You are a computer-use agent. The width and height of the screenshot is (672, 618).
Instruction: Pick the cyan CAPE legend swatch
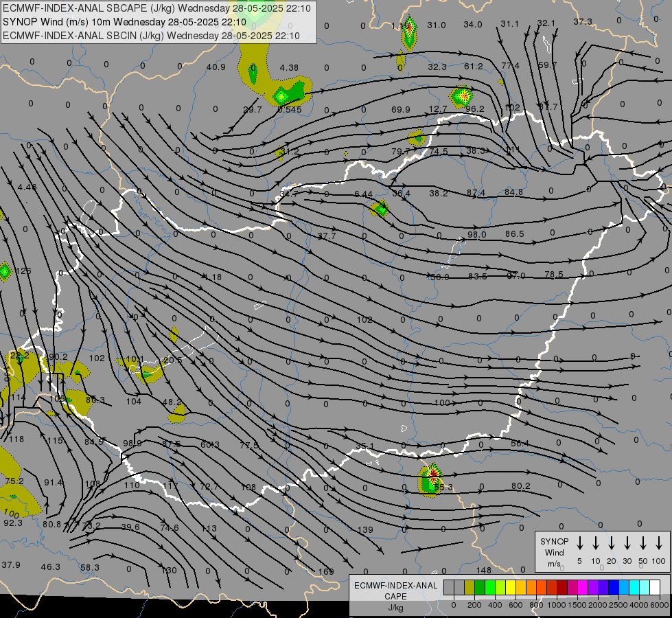point(634,588)
